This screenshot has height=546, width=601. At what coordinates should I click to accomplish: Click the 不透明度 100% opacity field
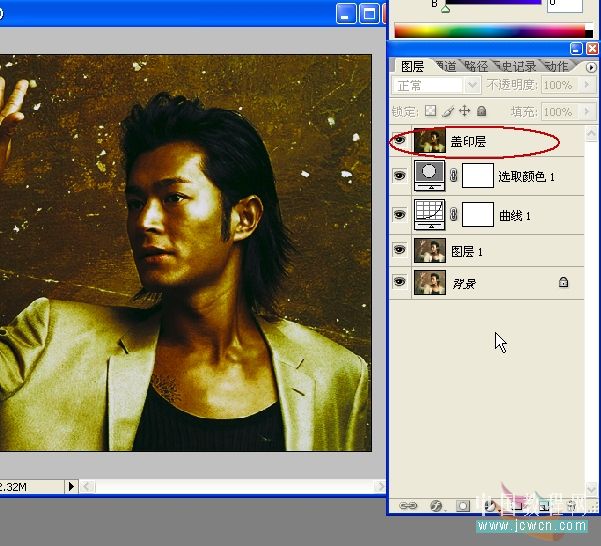click(x=561, y=85)
